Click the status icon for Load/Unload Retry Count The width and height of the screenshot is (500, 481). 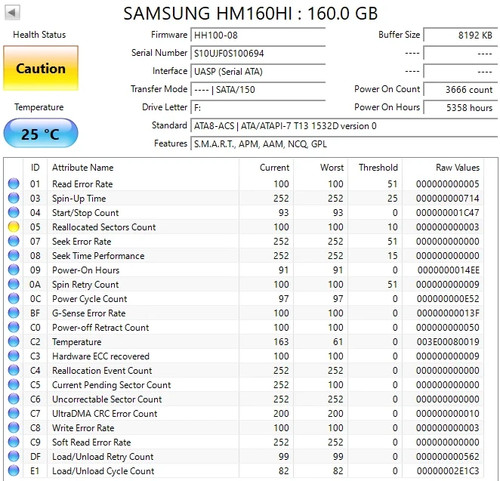(x=14, y=456)
